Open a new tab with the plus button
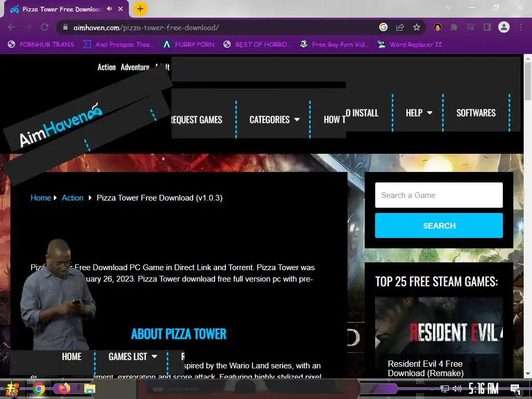Image resolution: width=532 pixels, height=399 pixels. 140,9
